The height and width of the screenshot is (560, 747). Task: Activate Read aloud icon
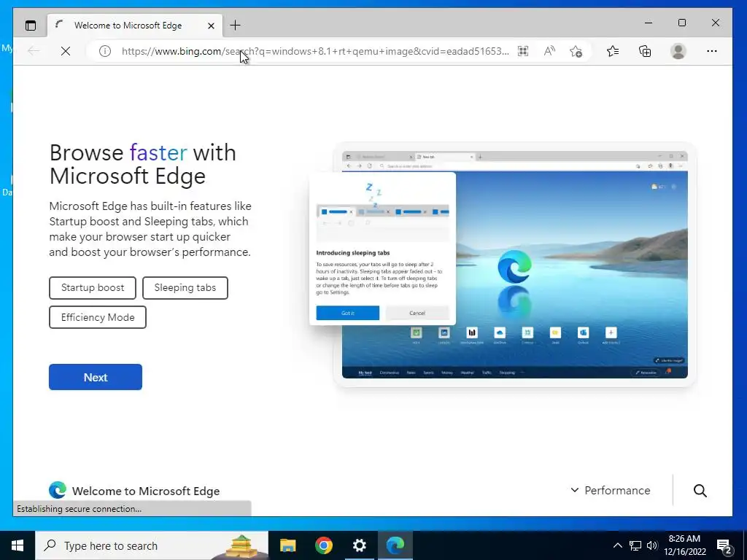click(549, 51)
